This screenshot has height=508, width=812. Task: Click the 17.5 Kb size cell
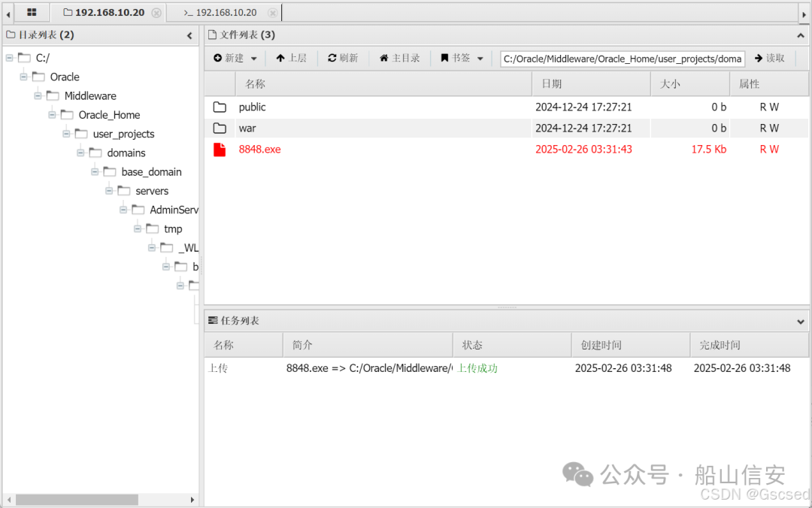click(x=708, y=150)
